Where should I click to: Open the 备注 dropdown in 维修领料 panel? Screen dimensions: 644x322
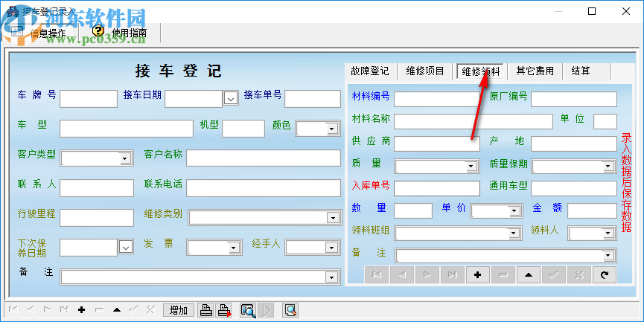[x=608, y=256]
